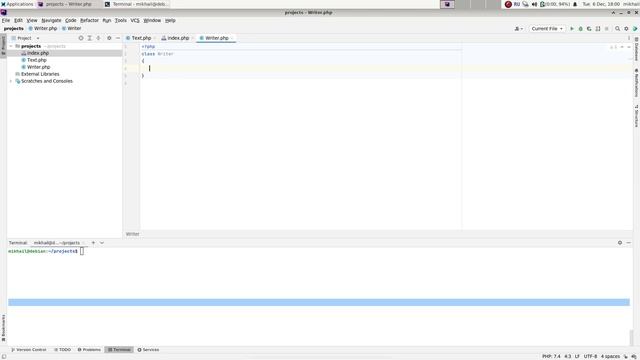Click the Run (play) icon
Image resolution: width=640 pixels, height=360 pixels.
[x=571, y=29]
